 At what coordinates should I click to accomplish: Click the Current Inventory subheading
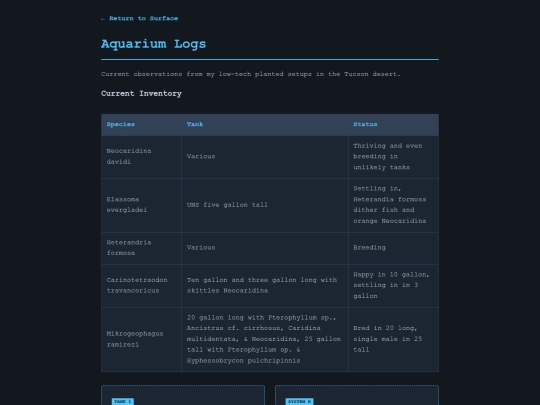coord(141,94)
